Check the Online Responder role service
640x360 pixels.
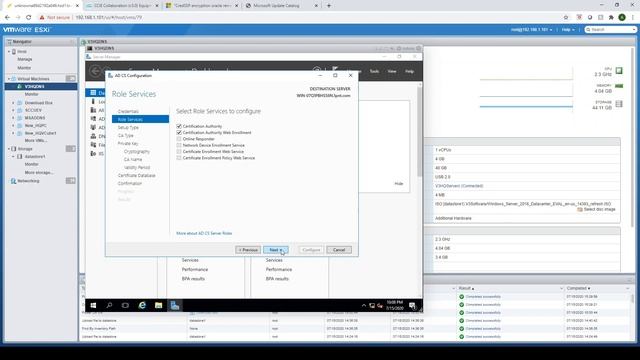179,139
